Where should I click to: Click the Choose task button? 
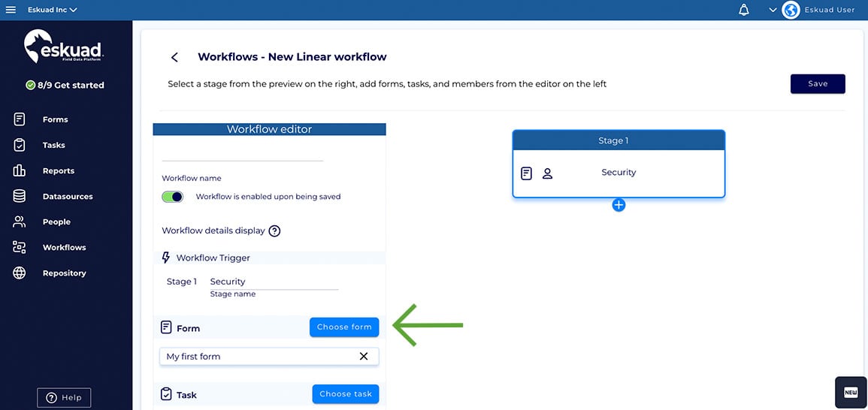346,394
